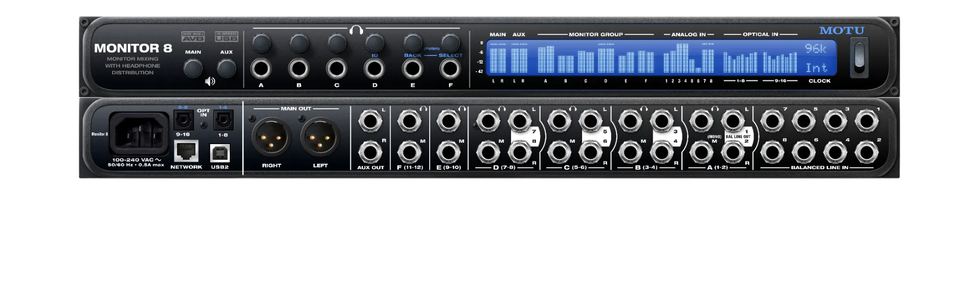Click the headphone jack labeled A
Screen dimensions: 980x302
click(x=261, y=68)
